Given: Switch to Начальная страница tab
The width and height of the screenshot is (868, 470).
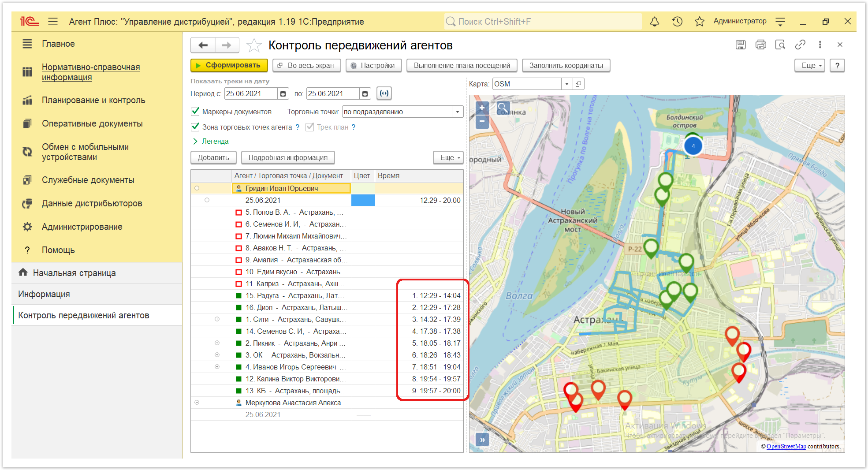Looking at the screenshot, I should click(x=97, y=273).
